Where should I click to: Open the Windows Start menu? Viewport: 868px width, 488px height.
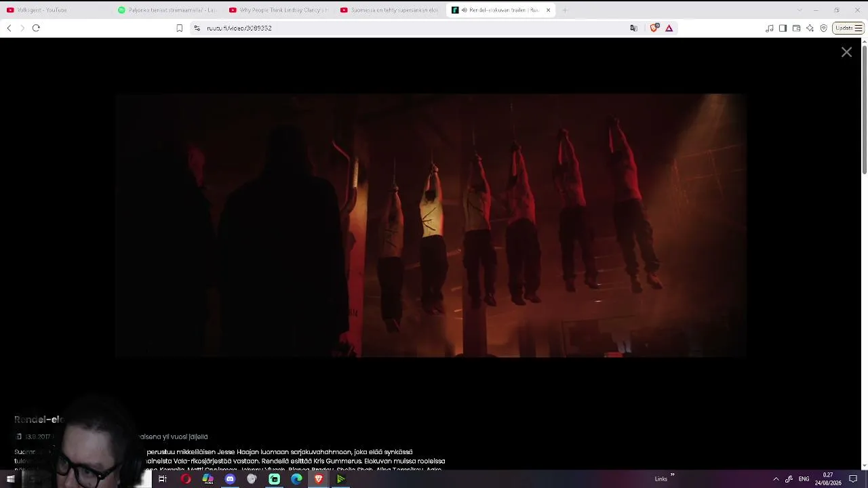point(11,479)
